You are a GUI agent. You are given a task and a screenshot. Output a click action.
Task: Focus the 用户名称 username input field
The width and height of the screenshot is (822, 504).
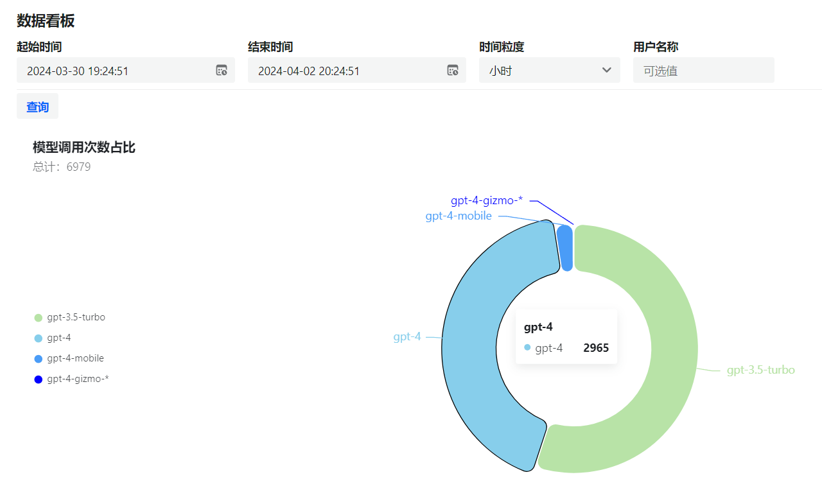coord(704,70)
